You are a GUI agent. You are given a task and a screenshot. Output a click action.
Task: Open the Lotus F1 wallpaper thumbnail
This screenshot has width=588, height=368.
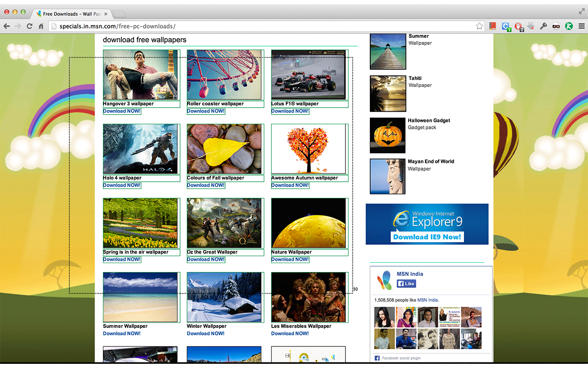click(x=308, y=75)
